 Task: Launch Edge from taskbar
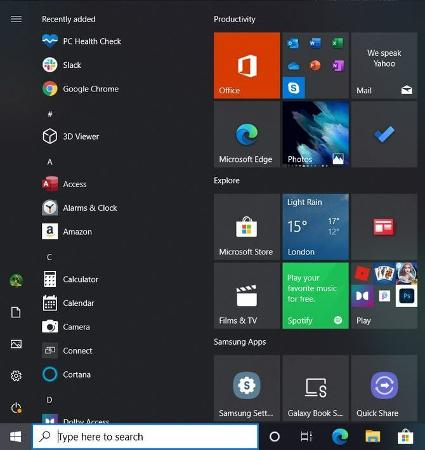coord(340,437)
